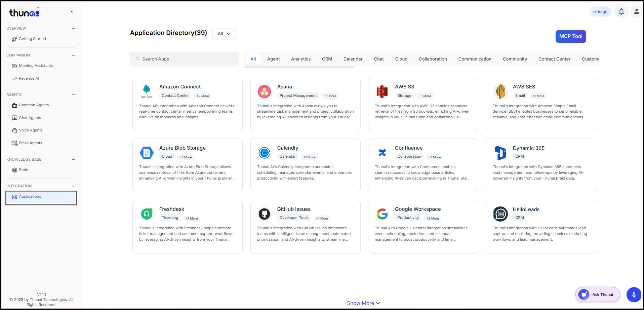Collapse the sidebar with the chevron arrow
The width and height of the screenshot is (644, 310).
click(72, 12)
